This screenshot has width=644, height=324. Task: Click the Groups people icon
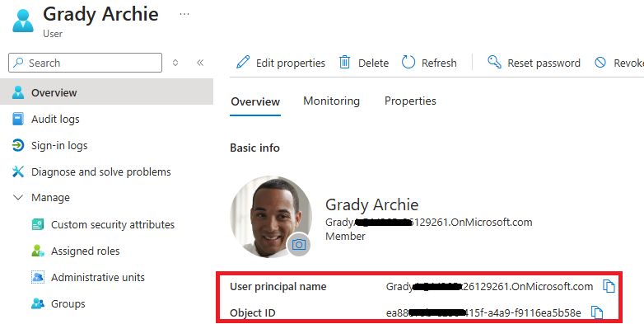click(x=38, y=303)
